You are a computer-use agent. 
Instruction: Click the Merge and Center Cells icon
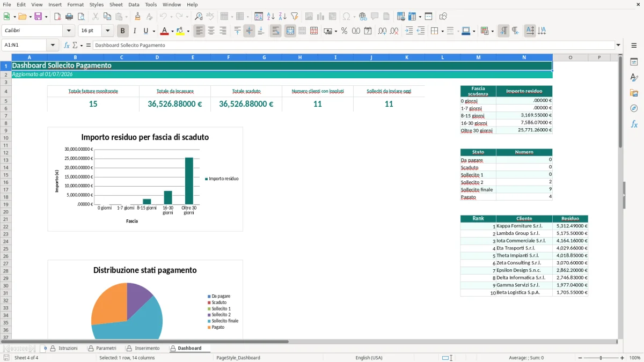point(290,31)
